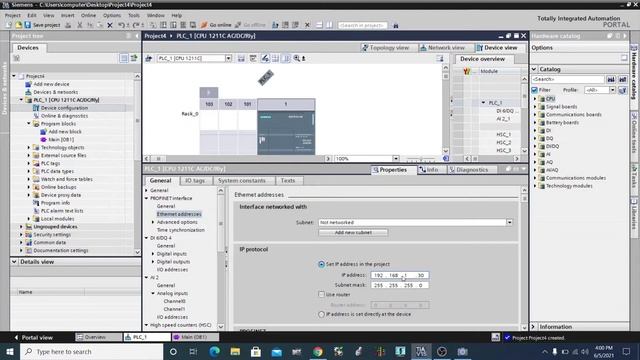The image size is (640, 360).
Task: Click the Open project folder icon
Action: (18, 25)
